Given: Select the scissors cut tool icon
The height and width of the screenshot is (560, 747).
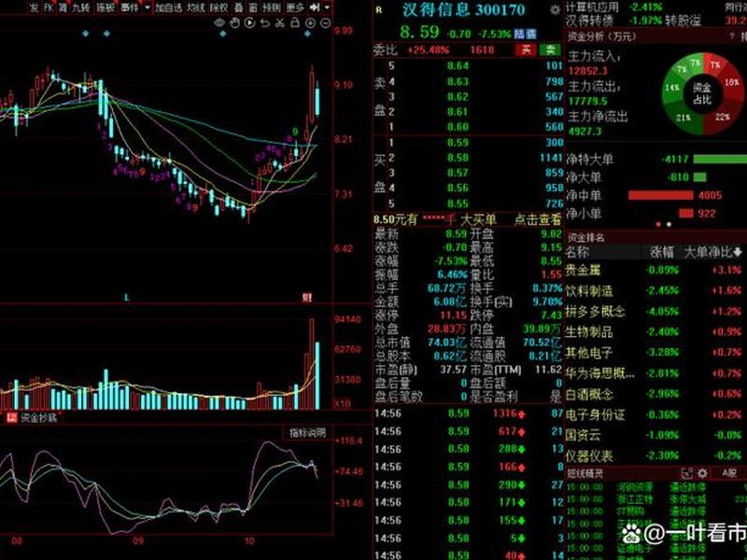Looking at the screenshot, I should point(280,22).
